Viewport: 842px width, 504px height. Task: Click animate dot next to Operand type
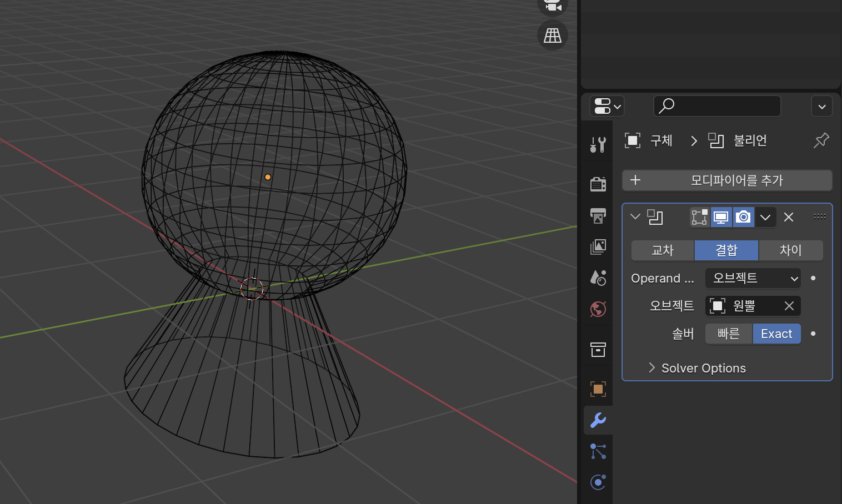(813, 278)
